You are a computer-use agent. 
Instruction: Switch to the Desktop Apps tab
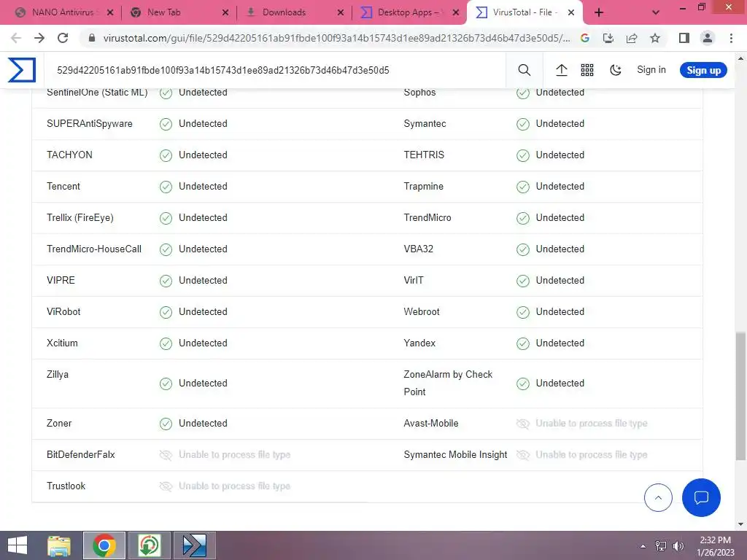tap(409, 12)
